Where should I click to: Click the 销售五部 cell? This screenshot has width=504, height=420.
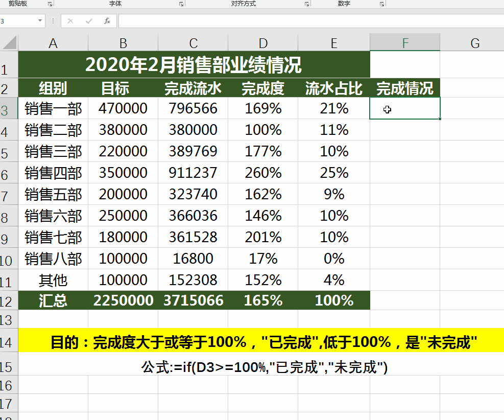pos(53,194)
